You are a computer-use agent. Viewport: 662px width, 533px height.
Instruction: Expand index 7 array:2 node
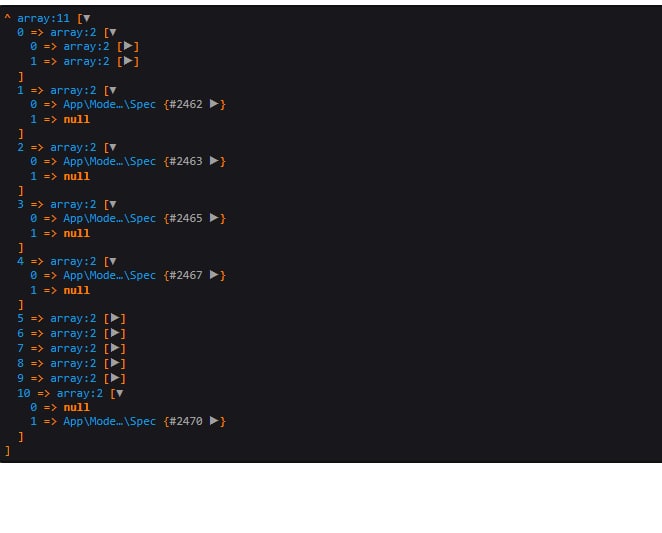click(x=115, y=348)
